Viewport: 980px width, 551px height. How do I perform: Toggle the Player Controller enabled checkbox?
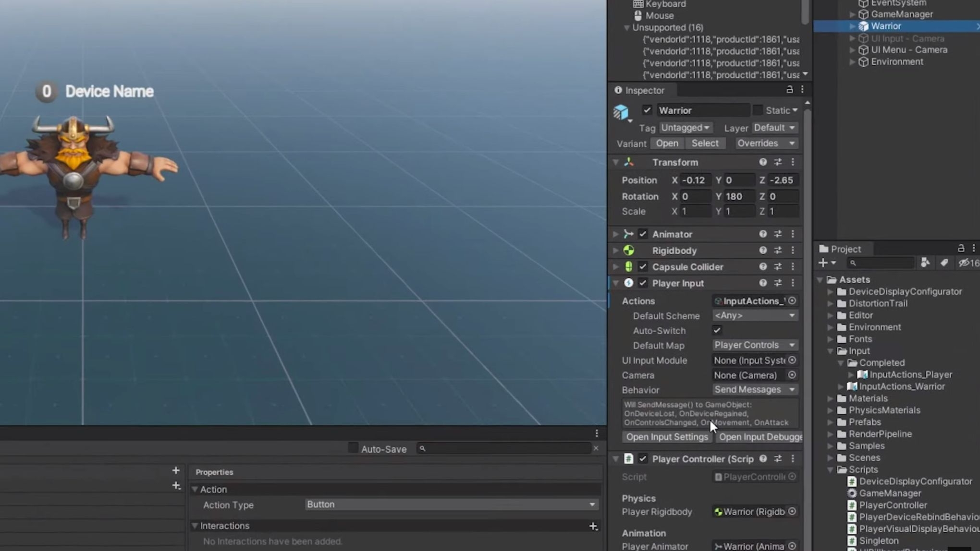pyautogui.click(x=643, y=458)
